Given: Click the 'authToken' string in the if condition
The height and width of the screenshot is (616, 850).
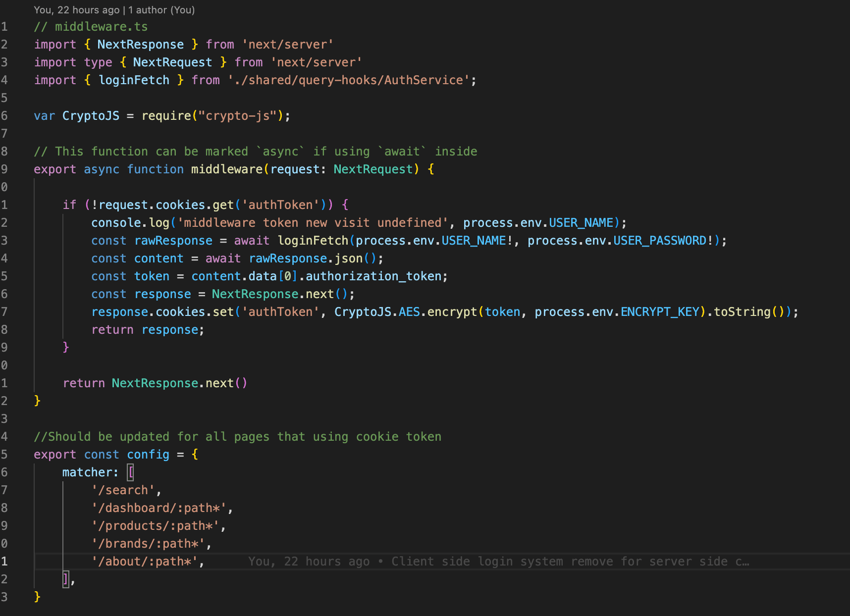Looking at the screenshot, I should click(x=280, y=205).
